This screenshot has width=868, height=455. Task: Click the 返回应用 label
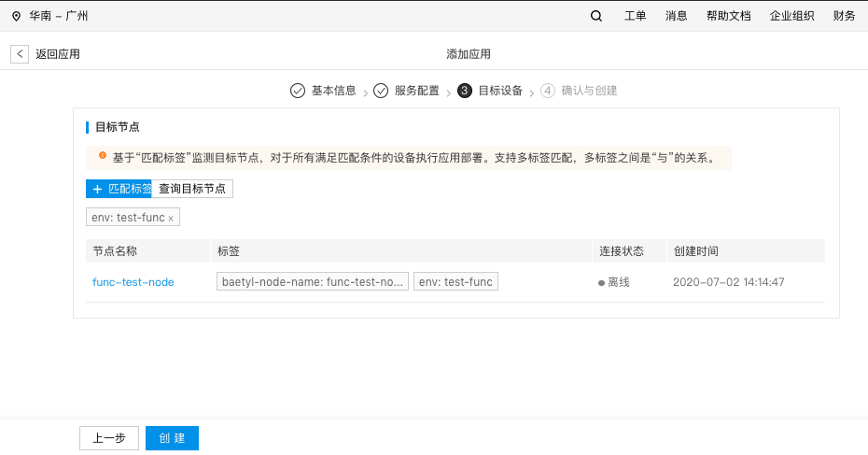pos(58,54)
